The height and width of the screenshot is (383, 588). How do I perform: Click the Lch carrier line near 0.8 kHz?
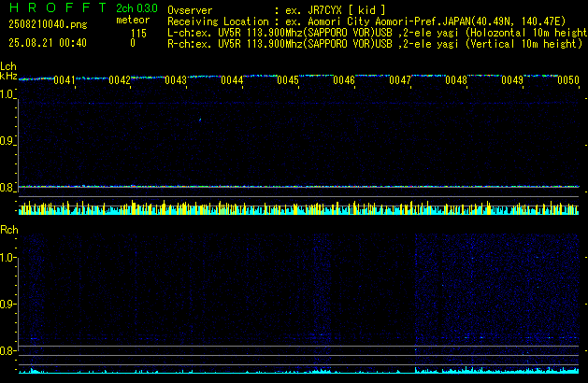[298, 186]
